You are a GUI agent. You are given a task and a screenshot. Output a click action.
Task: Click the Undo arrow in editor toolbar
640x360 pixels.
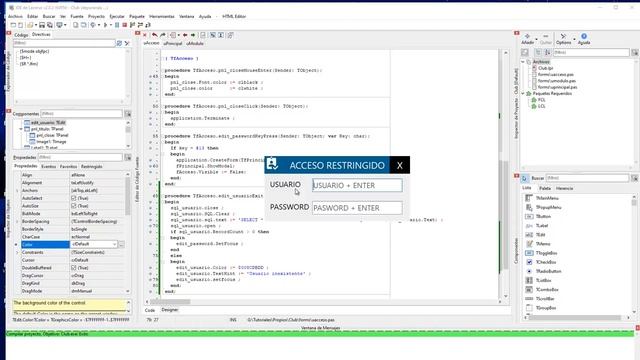click(155, 35)
